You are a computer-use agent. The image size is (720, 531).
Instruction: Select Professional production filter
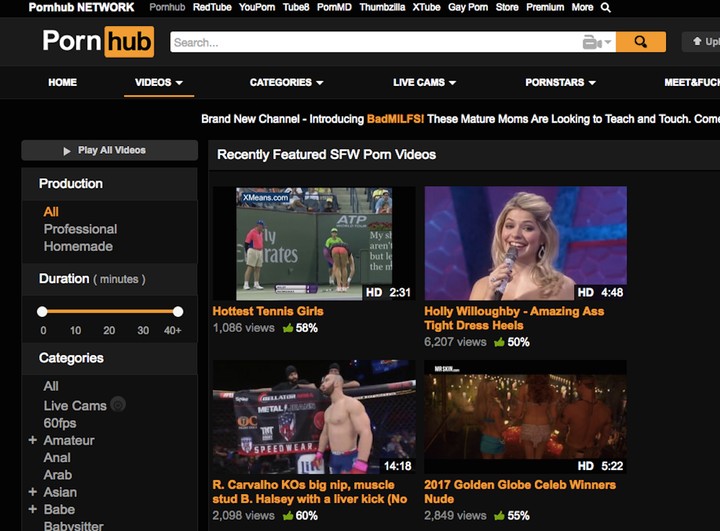tap(80, 229)
